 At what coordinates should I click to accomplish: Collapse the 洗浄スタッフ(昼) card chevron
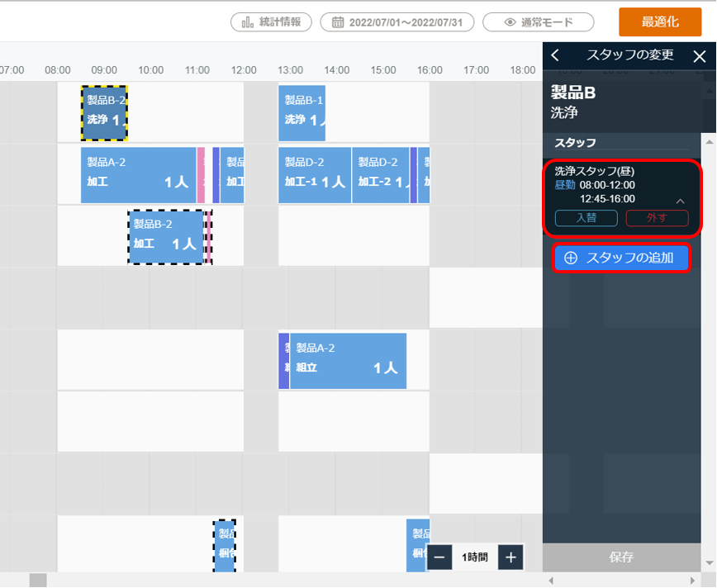[681, 202]
